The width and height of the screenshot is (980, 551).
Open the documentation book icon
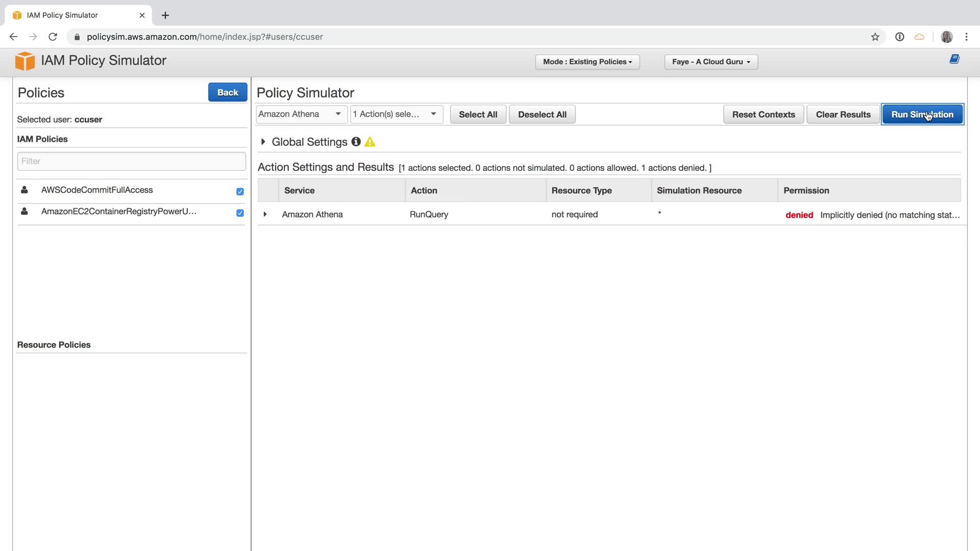click(954, 59)
